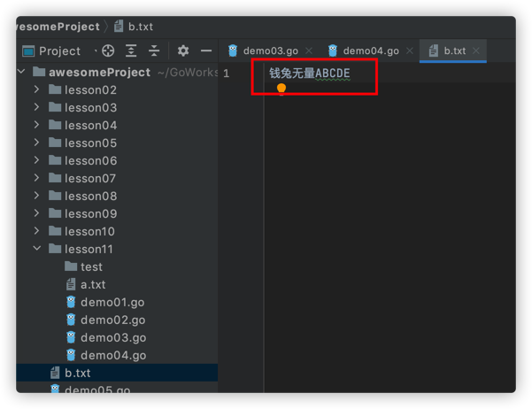The height and width of the screenshot is (409, 532).
Task: Switch to the demo03.go tab
Action: [x=270, y=51]
